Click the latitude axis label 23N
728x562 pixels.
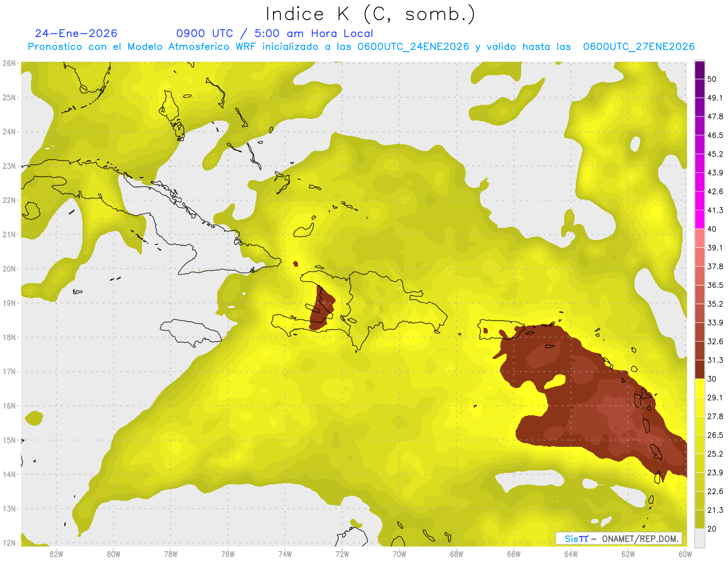(9, 166)
